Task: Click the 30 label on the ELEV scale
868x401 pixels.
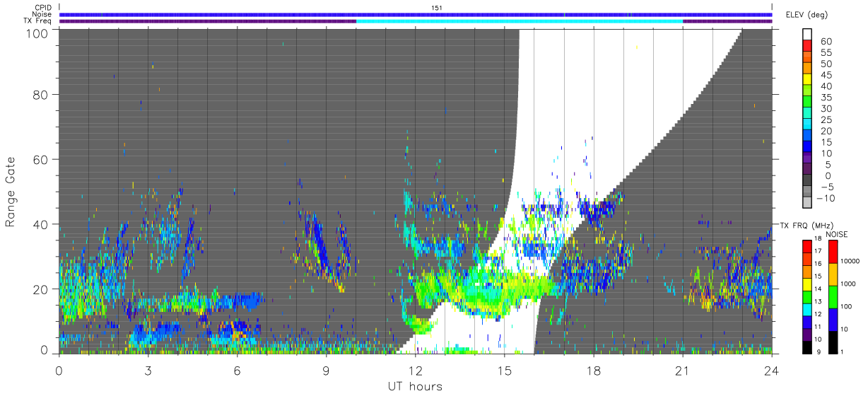Action: pyautogui.click(x=826, y=108)
